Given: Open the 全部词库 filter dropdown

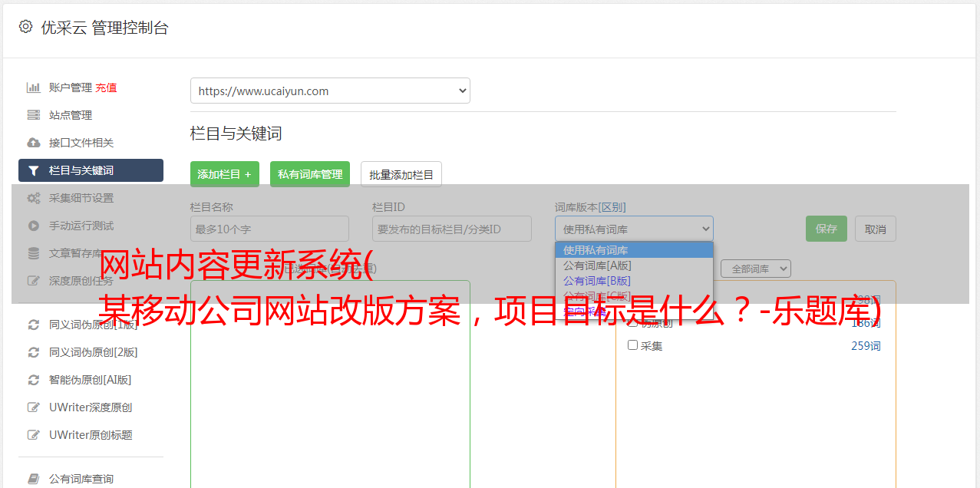Looking at the screenshot, I should click(755, 269).
